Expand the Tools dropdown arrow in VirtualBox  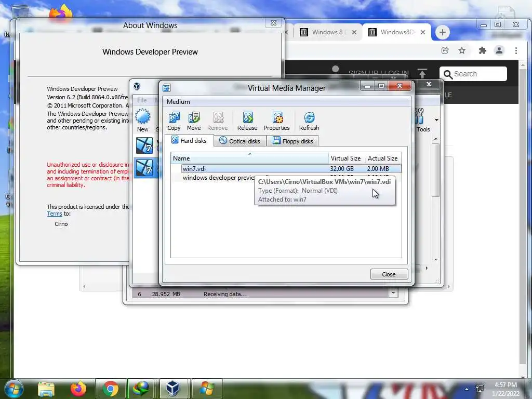436,120
